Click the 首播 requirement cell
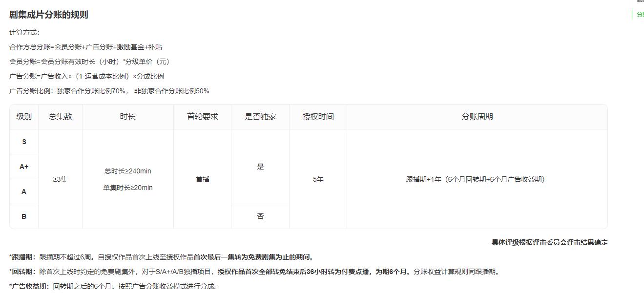644x296 pixels. pyautogui.click(x=203, y=179)
